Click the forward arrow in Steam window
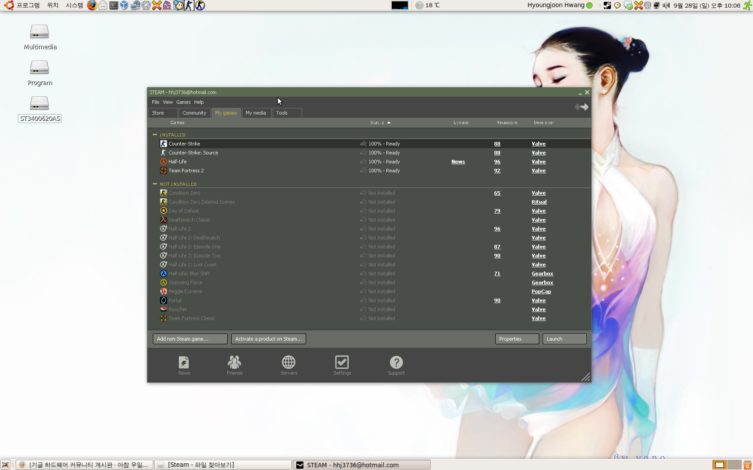 (x=585, y=107)
